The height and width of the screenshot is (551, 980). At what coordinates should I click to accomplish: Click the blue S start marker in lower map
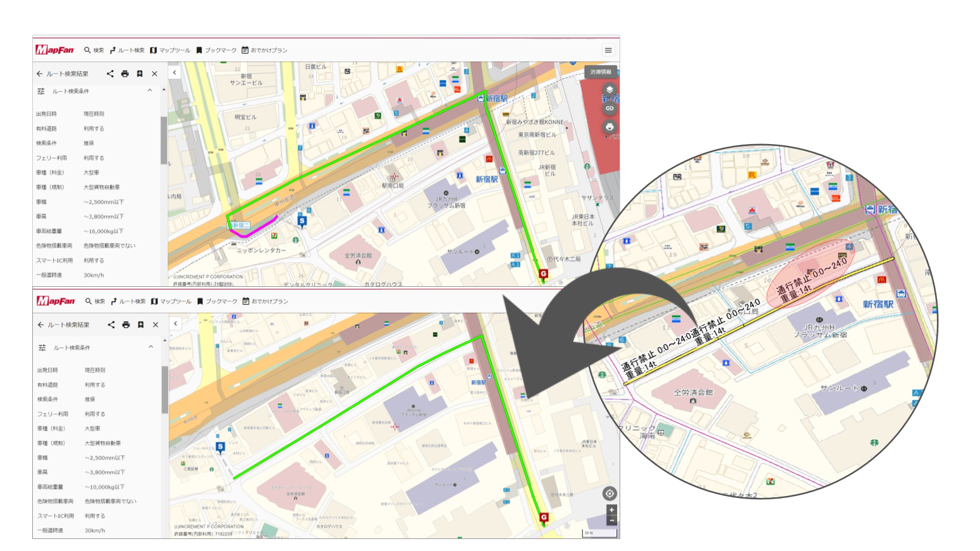(220, 447)
